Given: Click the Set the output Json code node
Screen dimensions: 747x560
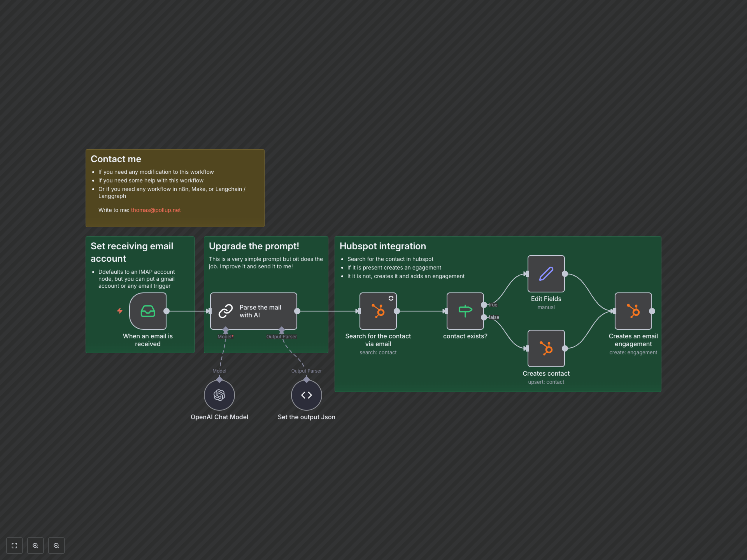Looking at the screenshot, I should (x=306, y=395).
